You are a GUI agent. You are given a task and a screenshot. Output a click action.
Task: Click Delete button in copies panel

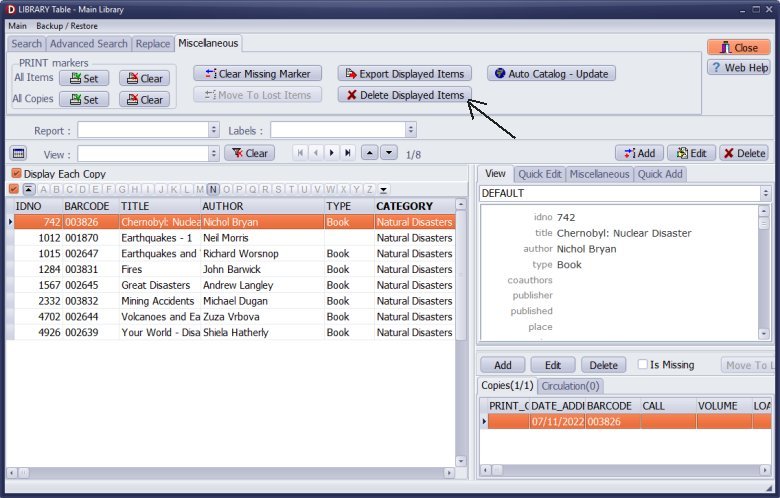click(603, 365)
